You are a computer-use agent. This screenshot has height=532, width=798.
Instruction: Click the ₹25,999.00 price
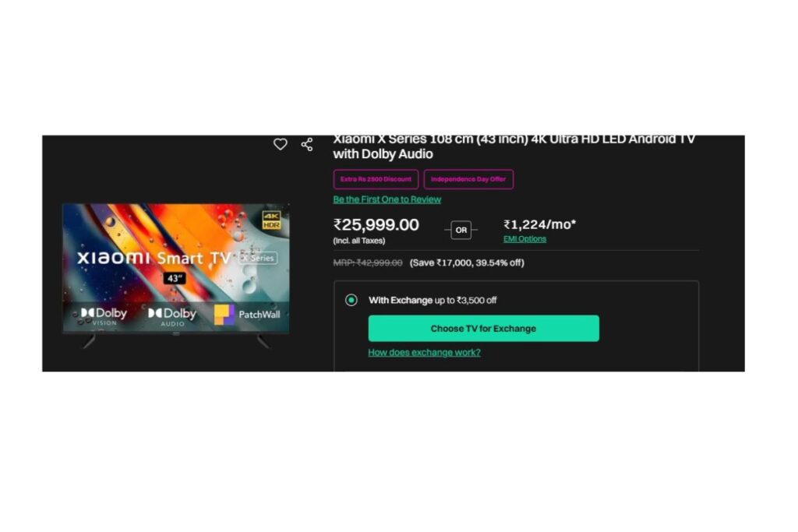376,225
